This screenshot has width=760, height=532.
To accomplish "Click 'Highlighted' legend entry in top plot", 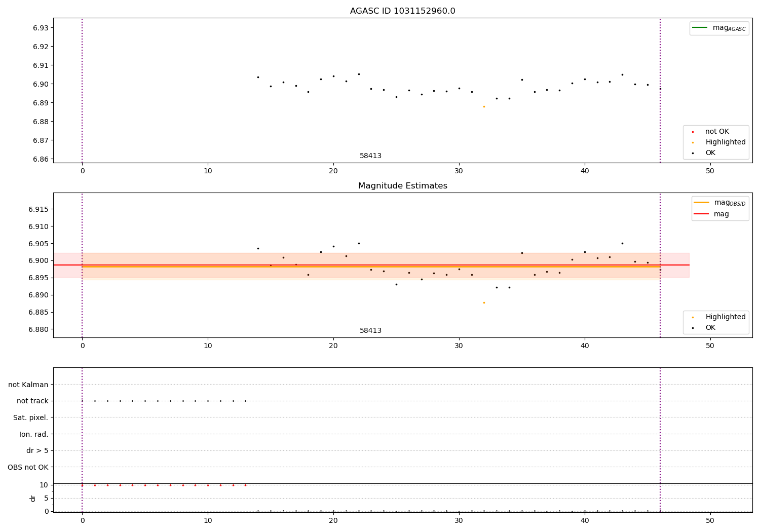I will click(719, 142).
